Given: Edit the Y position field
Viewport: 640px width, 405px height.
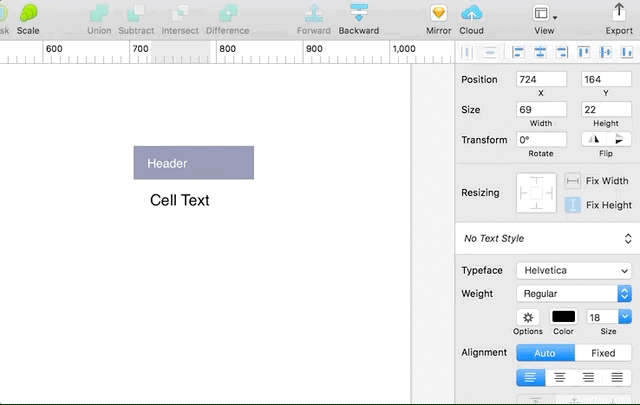Looking at the screenshot, I should (x=606, y=79).
